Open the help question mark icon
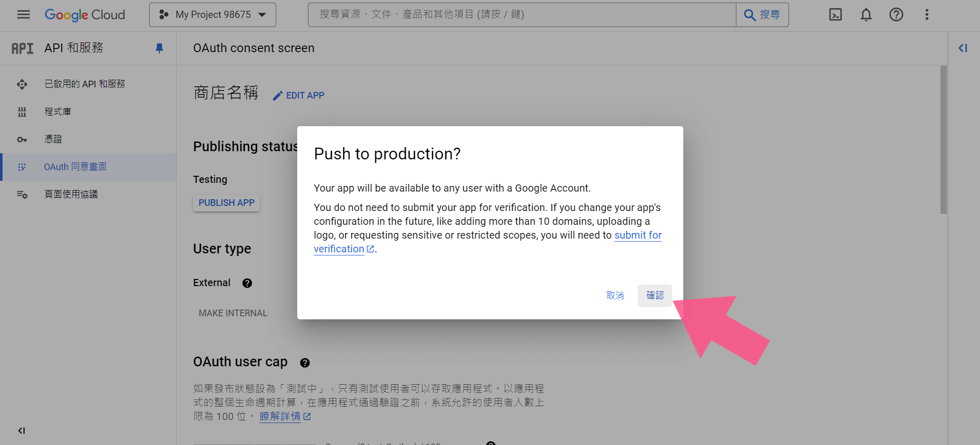 click(x=896, y=15)
